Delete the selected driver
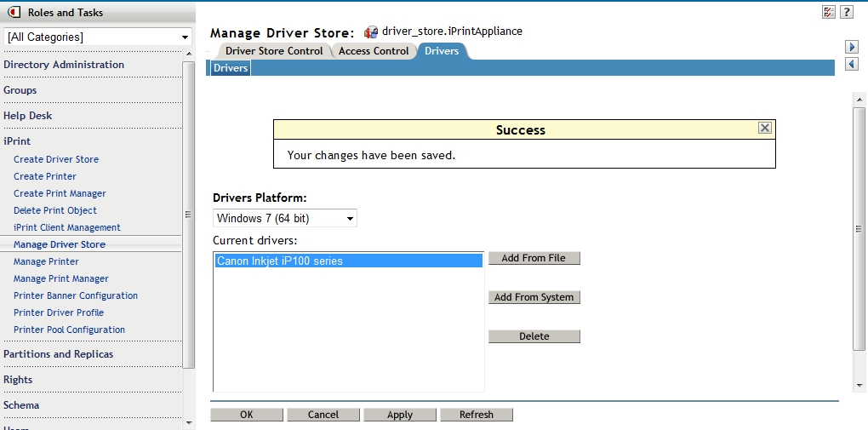Screen dimensions: 868x430 (x=534, y=336)
